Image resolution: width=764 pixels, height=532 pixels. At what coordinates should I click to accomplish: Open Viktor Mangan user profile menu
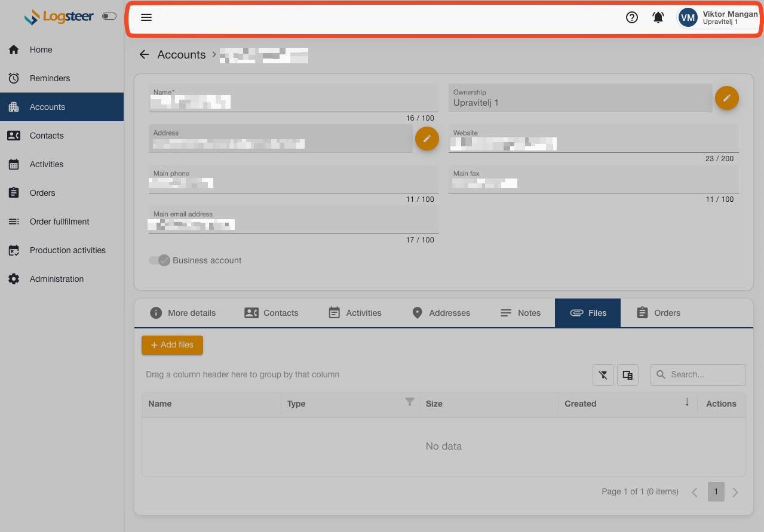point(718,17)
